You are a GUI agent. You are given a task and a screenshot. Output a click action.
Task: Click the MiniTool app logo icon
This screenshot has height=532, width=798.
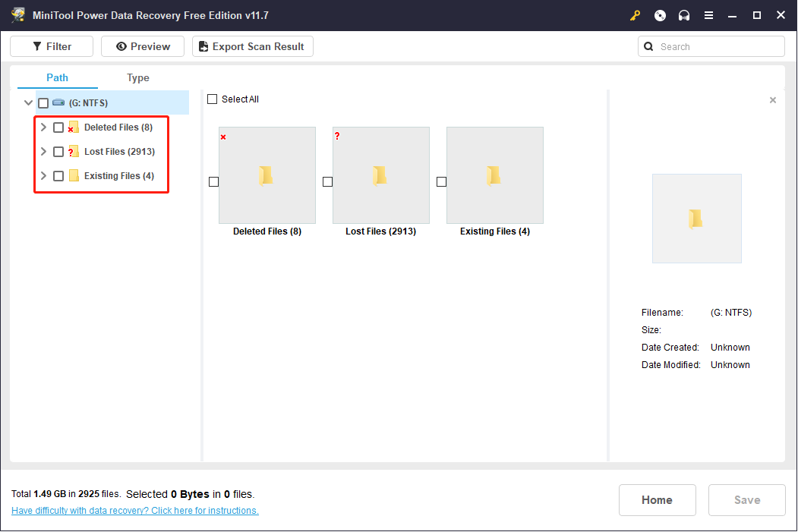(18, 14)
